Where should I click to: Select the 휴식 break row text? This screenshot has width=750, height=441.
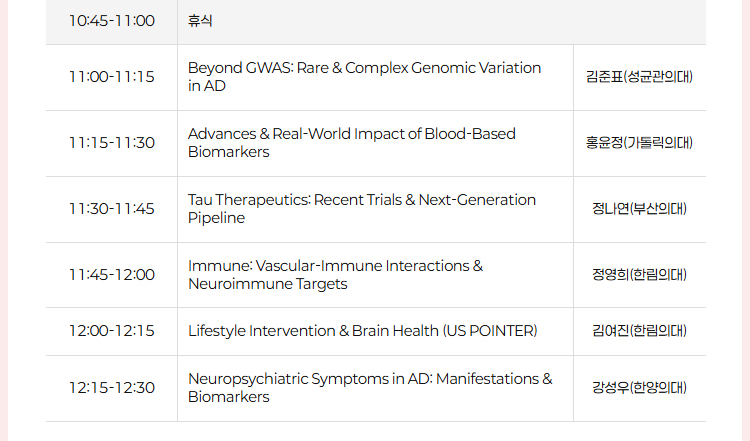200,21
